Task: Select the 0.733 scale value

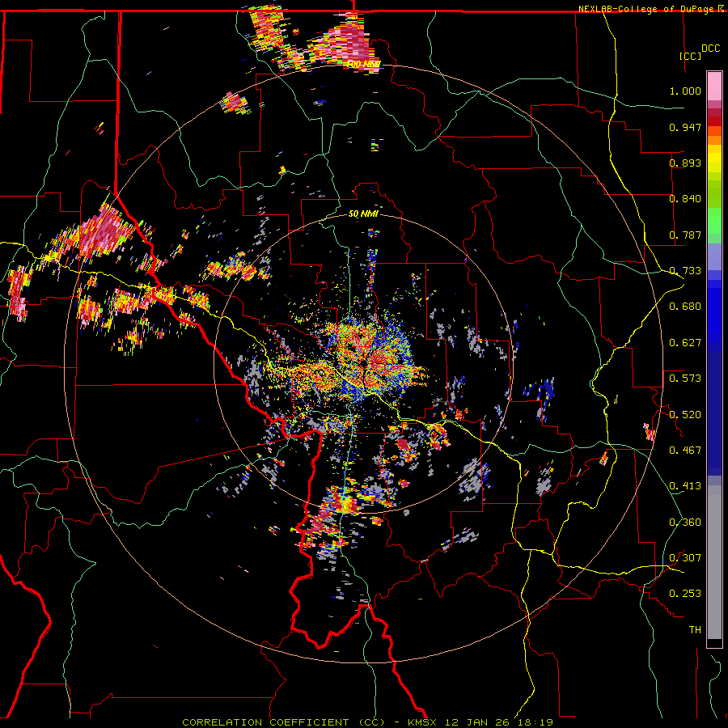Action: [x=685, y=271]
